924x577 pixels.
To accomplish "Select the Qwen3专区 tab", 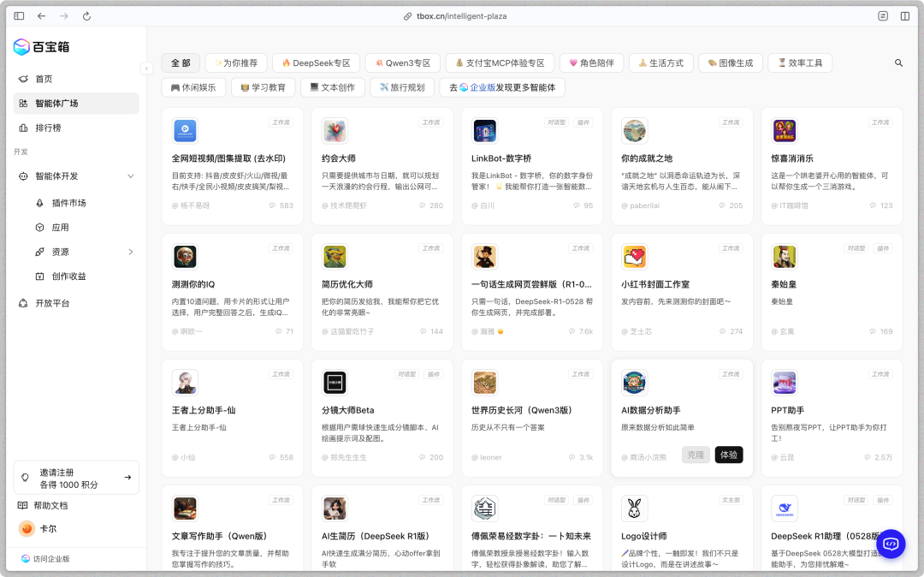I will [403, 63].
